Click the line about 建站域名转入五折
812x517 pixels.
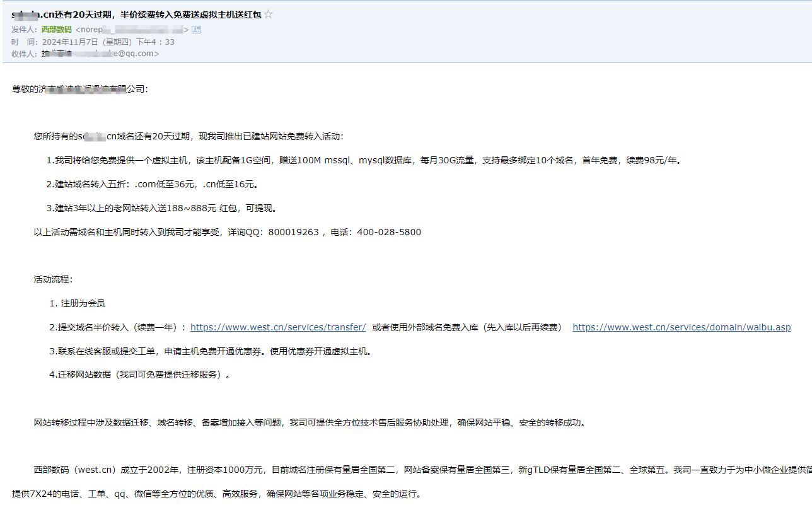coord(153,184)
